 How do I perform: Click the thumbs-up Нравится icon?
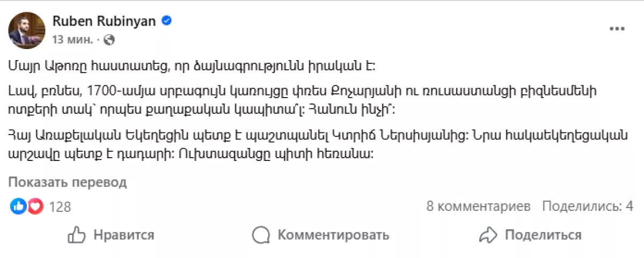click(77, 235)
